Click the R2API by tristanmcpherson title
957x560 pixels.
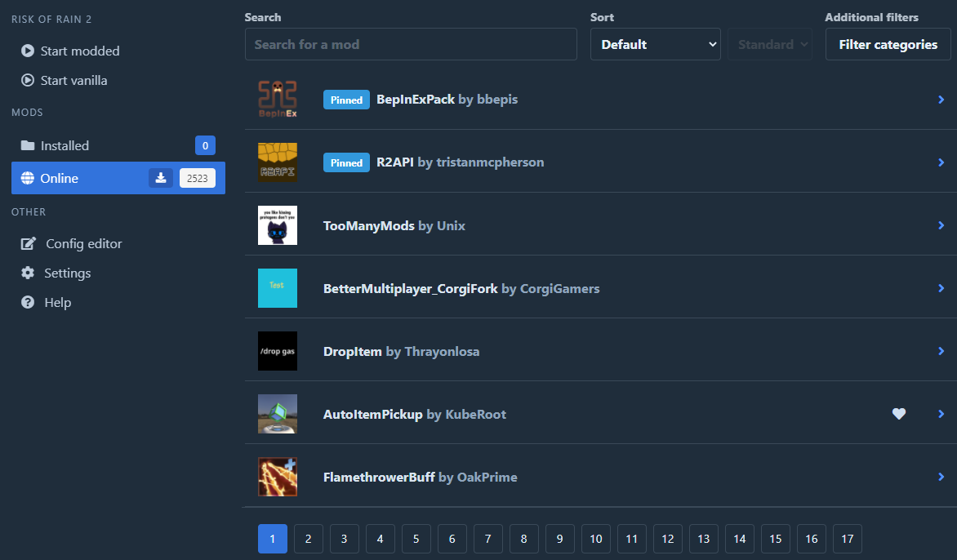pos(461,162)
